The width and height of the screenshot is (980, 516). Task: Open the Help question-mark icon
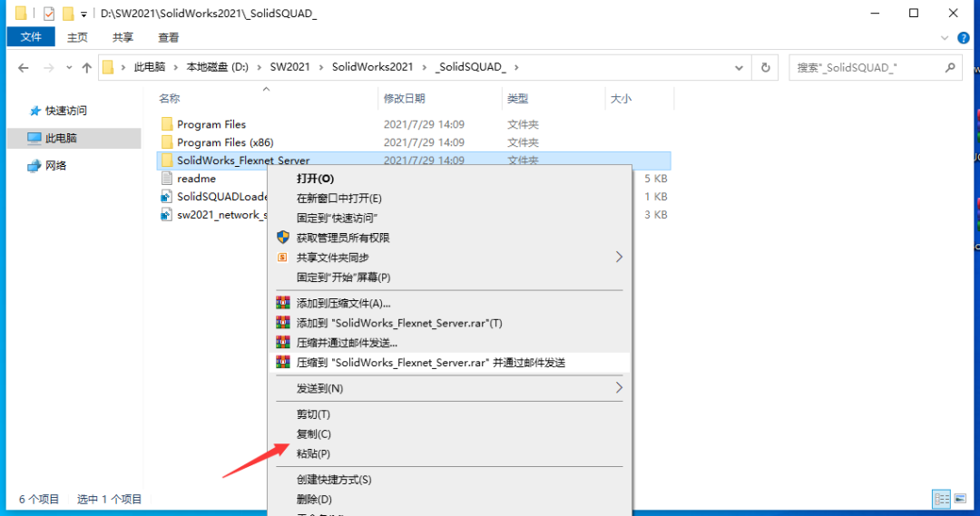click(x=963, y=38)
